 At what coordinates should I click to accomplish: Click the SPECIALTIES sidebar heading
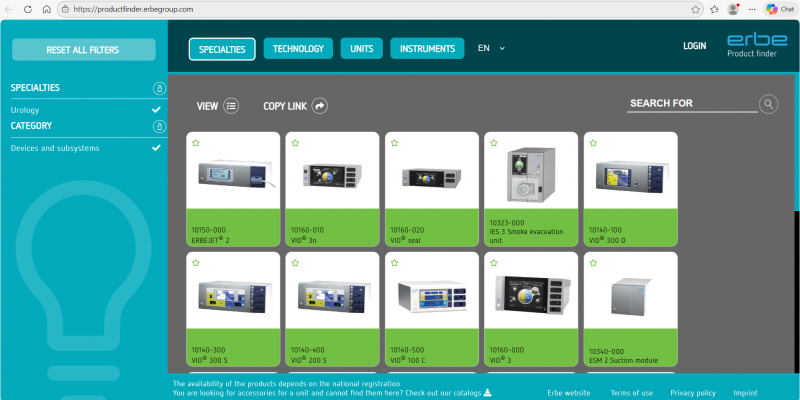click(x=35, y=88)
